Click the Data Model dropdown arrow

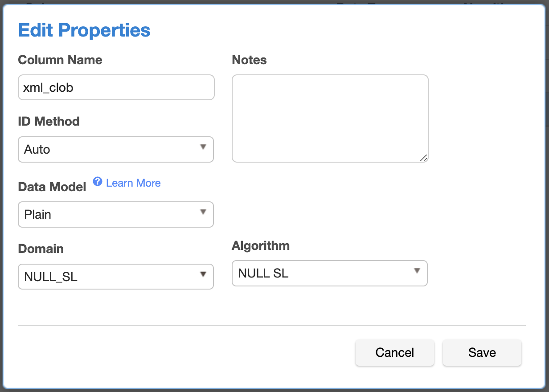coord(203,212)
